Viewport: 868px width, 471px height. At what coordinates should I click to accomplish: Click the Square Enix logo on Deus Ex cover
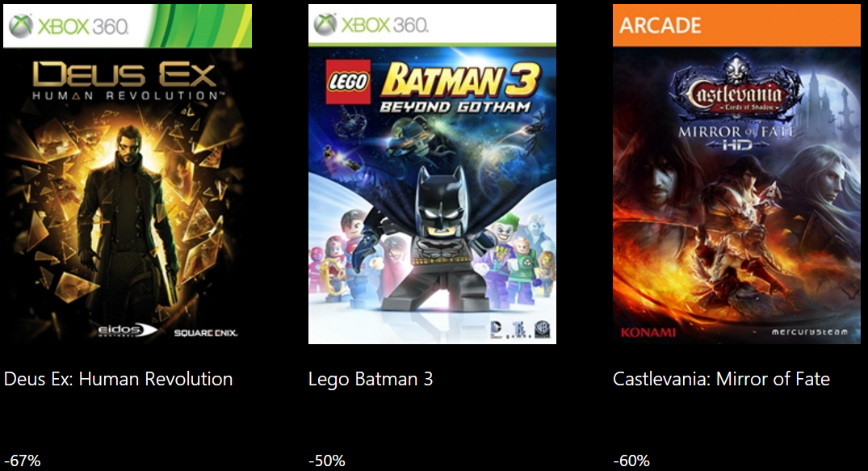pos(205,333)
